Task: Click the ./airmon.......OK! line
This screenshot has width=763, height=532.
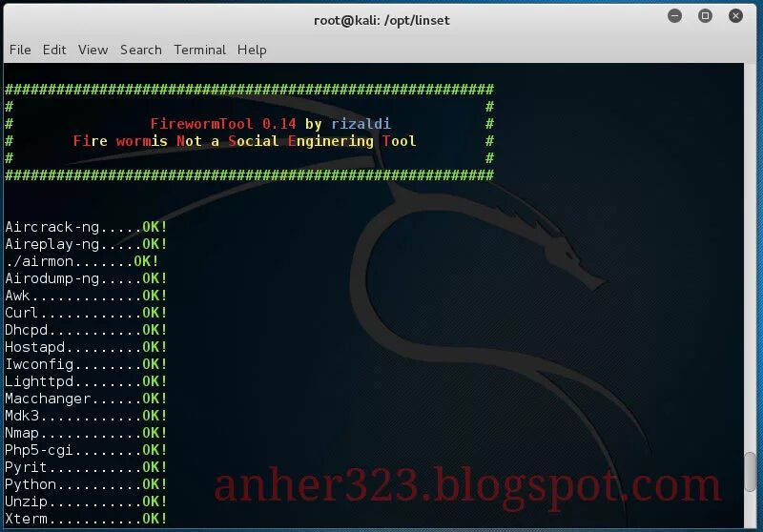Action: click(x=82, y=261)
